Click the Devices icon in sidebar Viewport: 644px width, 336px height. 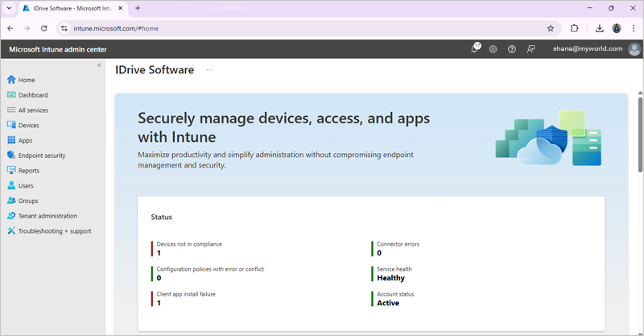click(x=11, y=125)
